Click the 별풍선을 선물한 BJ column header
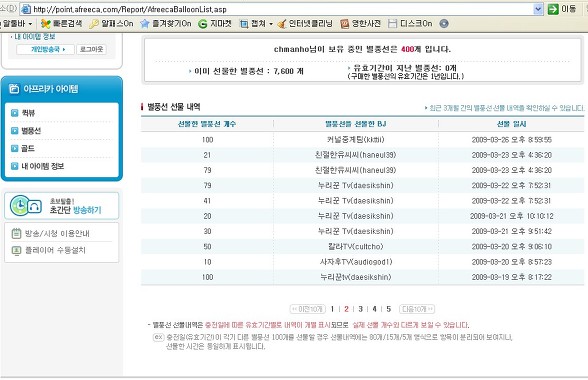588x380 pixels. [x=356, y=124]
